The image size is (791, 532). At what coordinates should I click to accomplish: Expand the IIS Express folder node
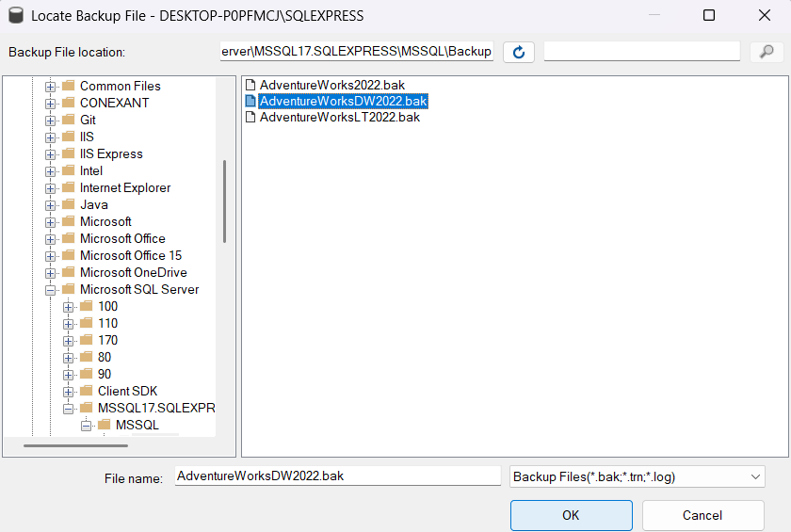click(x=51, y=153)
